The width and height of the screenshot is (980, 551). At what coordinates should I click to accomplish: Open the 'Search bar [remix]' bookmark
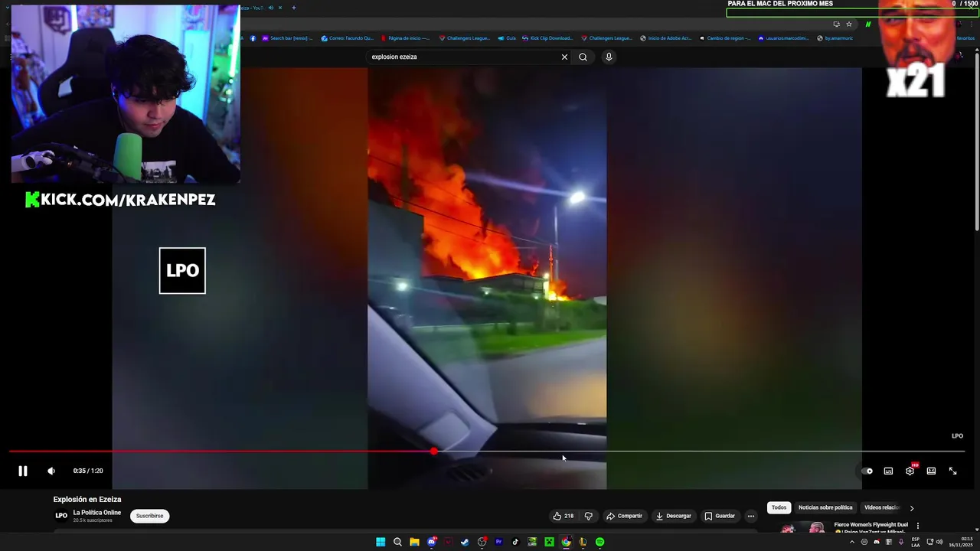[x=287, y=38]
